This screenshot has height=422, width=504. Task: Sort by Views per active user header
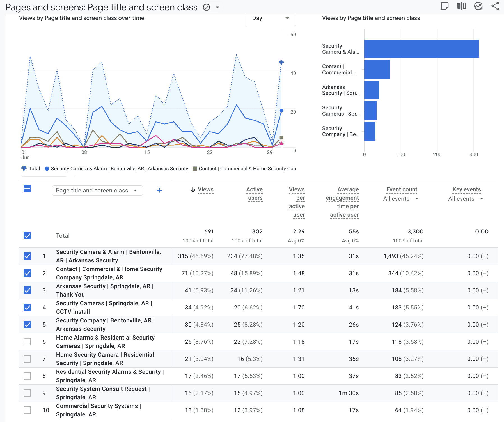[297, 202]
